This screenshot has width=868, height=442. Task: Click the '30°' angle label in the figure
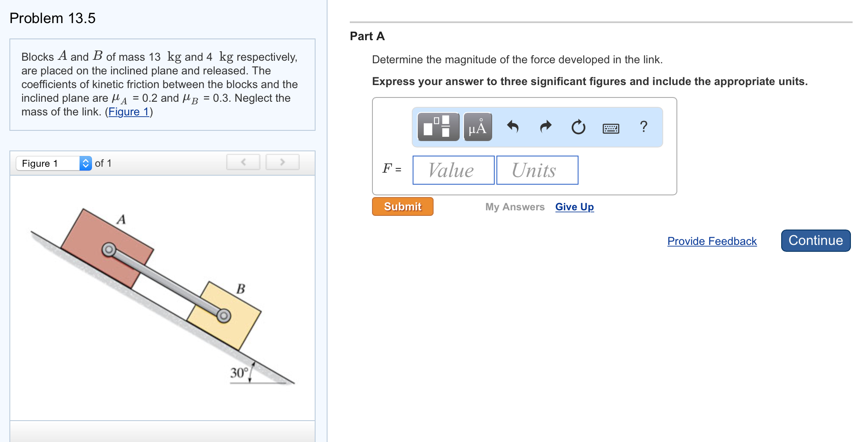click(239, 373)
